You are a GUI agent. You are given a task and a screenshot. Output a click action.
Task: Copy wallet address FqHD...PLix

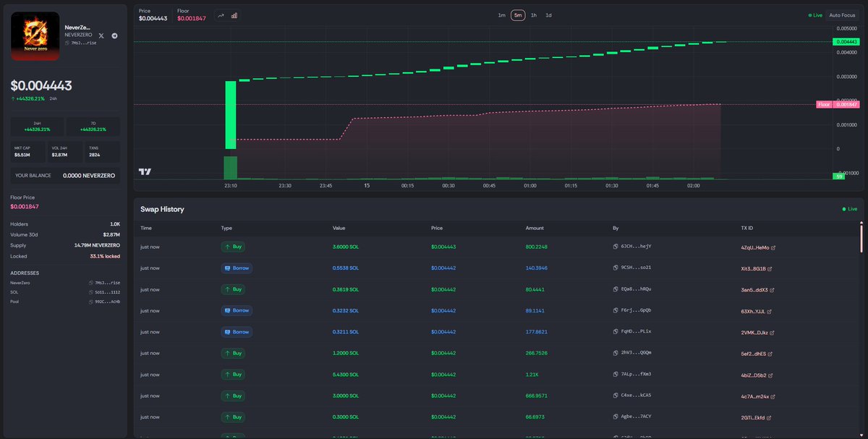point(615,332)
